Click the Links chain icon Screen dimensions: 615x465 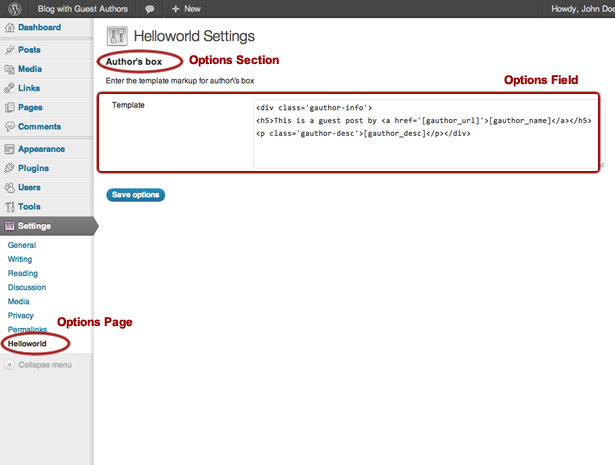pos(9,88)
